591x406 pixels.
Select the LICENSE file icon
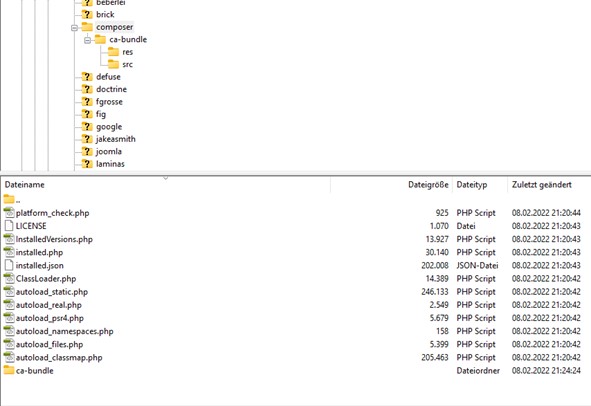pos(9,226)
